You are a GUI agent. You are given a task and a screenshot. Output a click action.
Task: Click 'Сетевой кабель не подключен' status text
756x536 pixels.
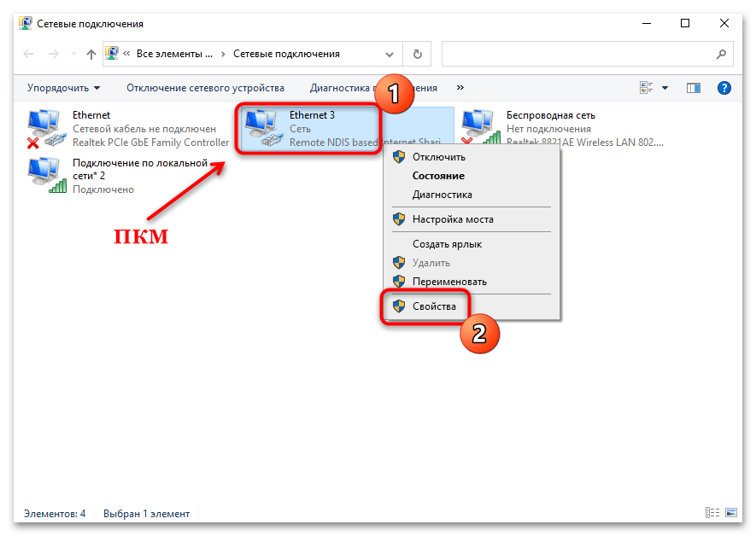(x=144, y=129)
